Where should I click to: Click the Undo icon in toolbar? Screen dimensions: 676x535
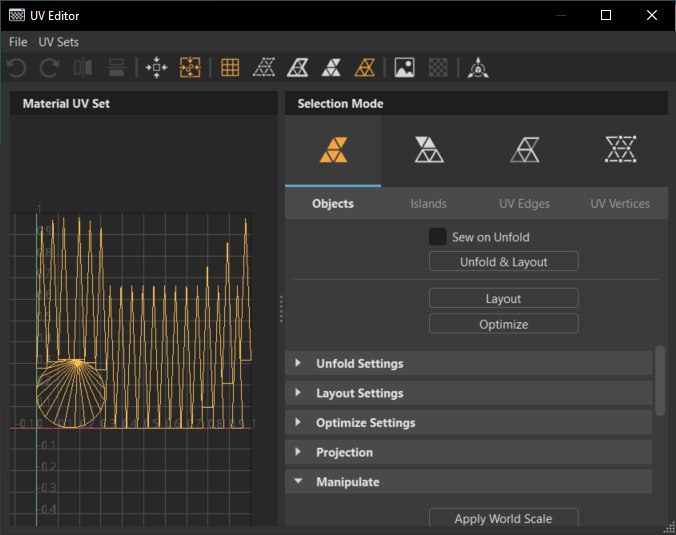(17, 68)
